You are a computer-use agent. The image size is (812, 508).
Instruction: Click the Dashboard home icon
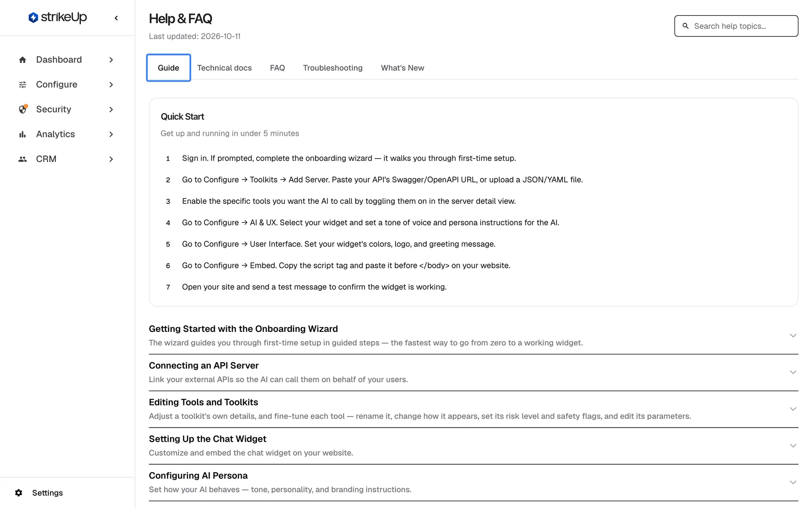tap(23, 60)
